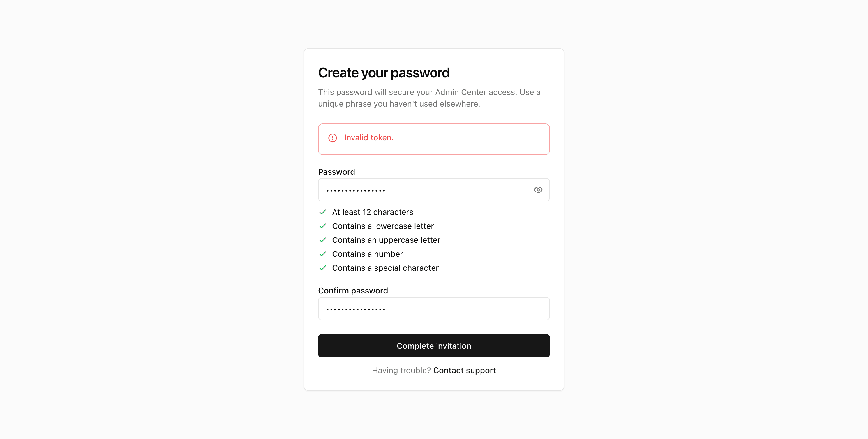Click the 'Password' field label

point(336,172)
